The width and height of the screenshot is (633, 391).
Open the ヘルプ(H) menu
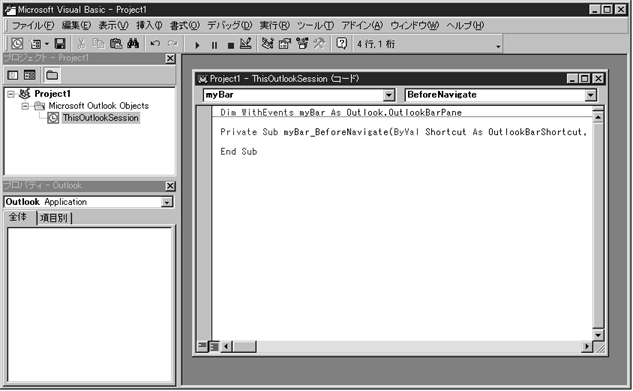click(x=465, y=25)
